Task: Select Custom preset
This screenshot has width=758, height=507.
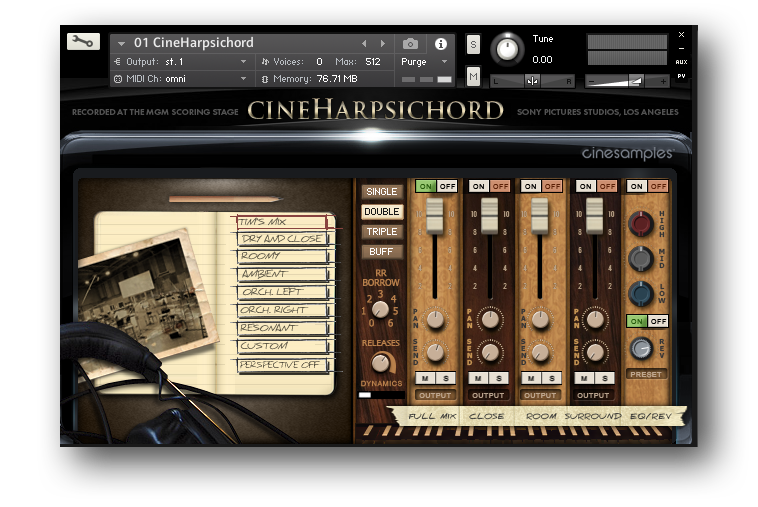Action: click(283, 346)
